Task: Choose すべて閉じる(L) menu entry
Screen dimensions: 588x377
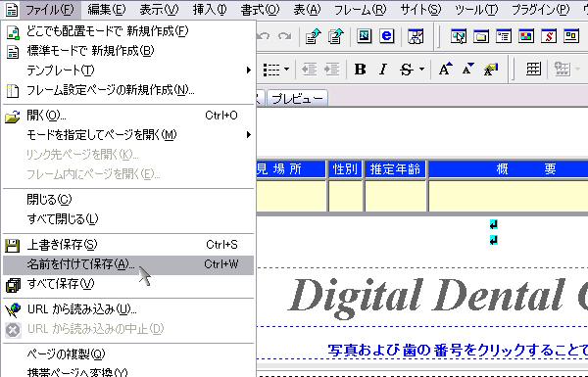Action: (x=128, y=218)
